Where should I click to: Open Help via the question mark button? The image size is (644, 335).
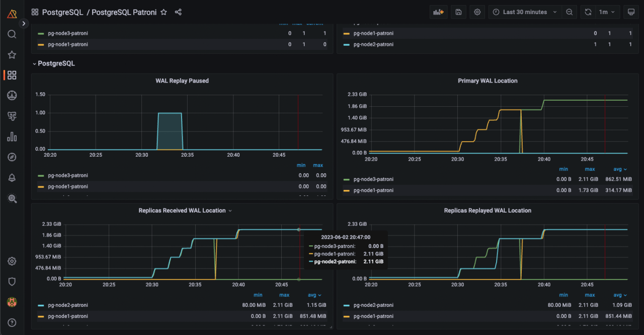12,322
